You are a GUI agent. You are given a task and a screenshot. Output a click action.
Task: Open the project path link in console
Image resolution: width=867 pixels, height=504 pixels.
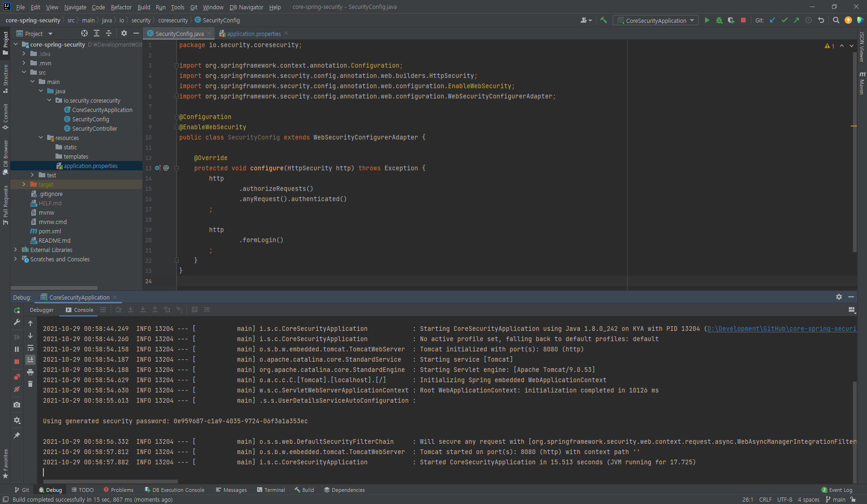click(x=782, y=329)
